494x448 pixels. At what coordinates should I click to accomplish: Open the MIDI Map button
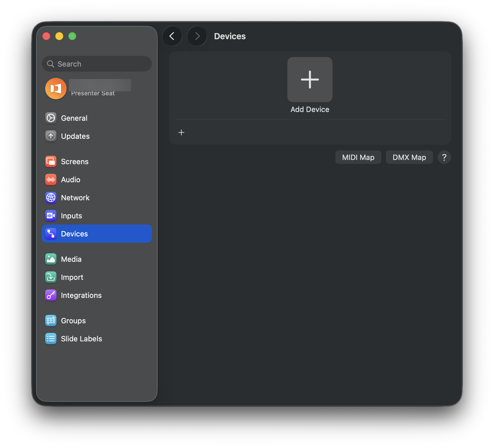coord(358,157)
